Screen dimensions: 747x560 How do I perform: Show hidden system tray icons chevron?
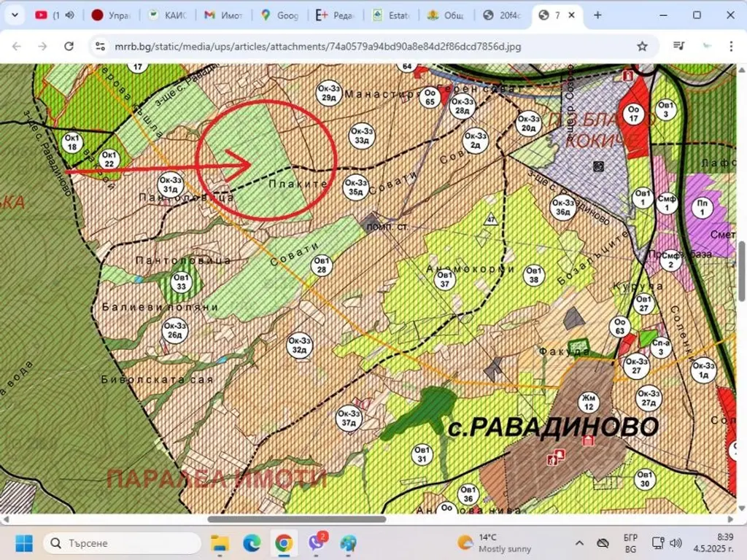click(x=579, y=543)
